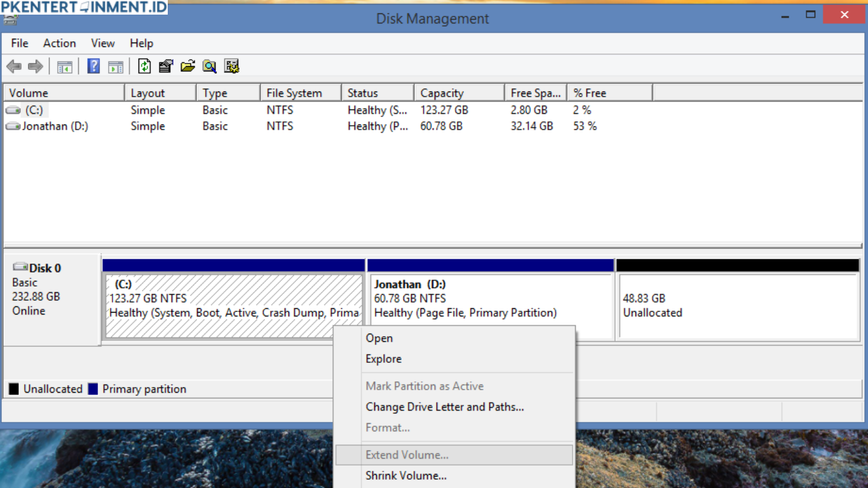The image size is (868, 488).
Task: Open the Action menu
Action: point(59,43)
